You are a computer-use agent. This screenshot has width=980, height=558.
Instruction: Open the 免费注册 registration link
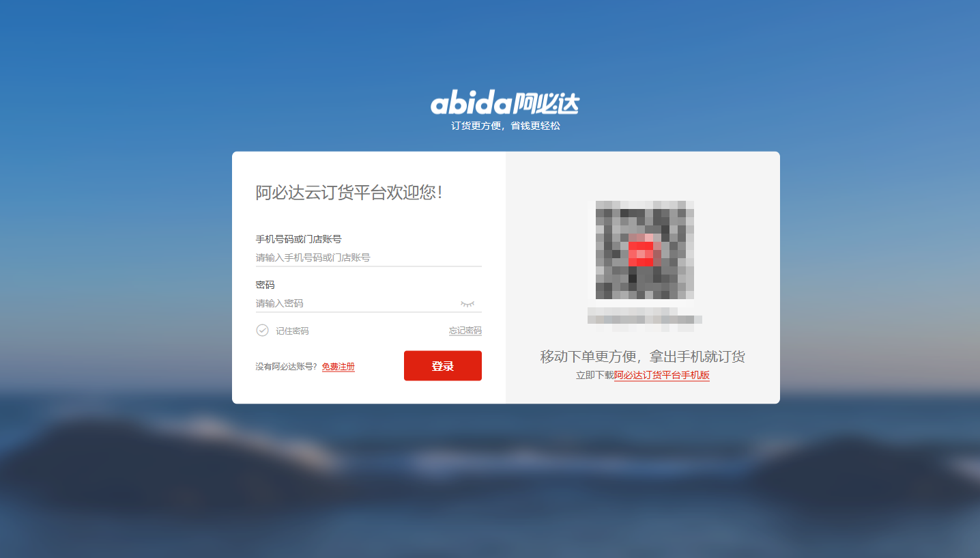[338, 367]
